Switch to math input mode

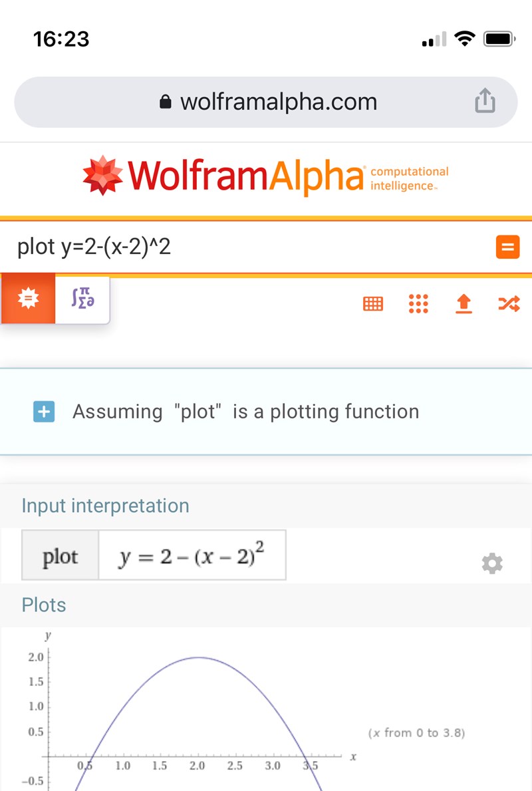82,300
